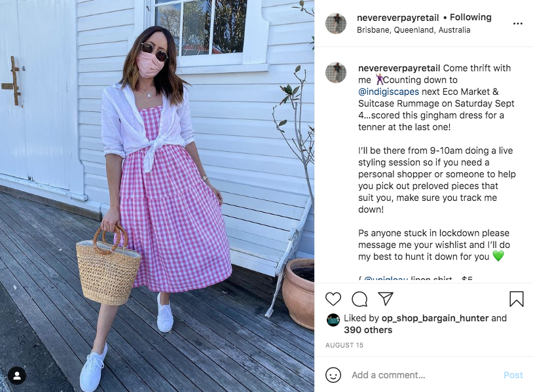Submit comment with Post button
533x392 pixels.
click(513, 375)
